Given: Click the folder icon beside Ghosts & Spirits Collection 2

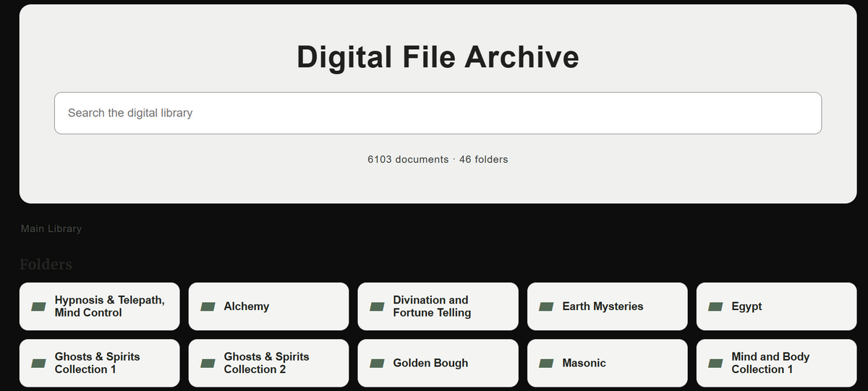Looking at the screenshot, I should [208, 363].
